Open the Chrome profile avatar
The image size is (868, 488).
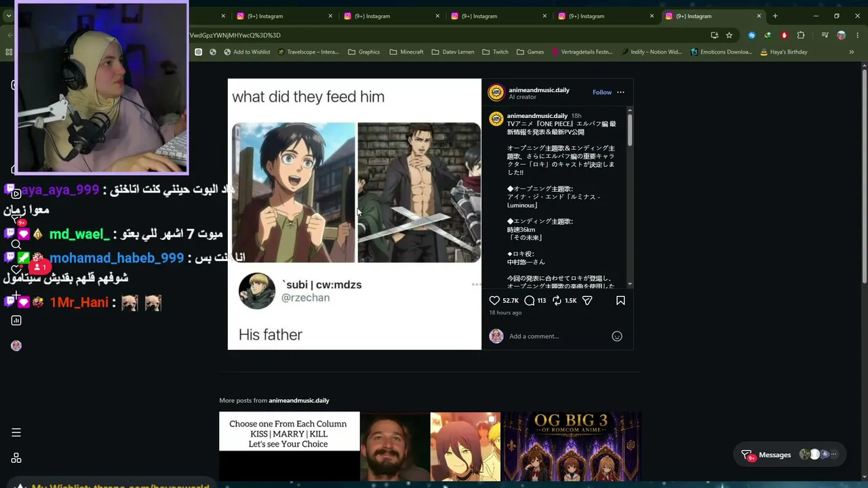coord(842,35)
